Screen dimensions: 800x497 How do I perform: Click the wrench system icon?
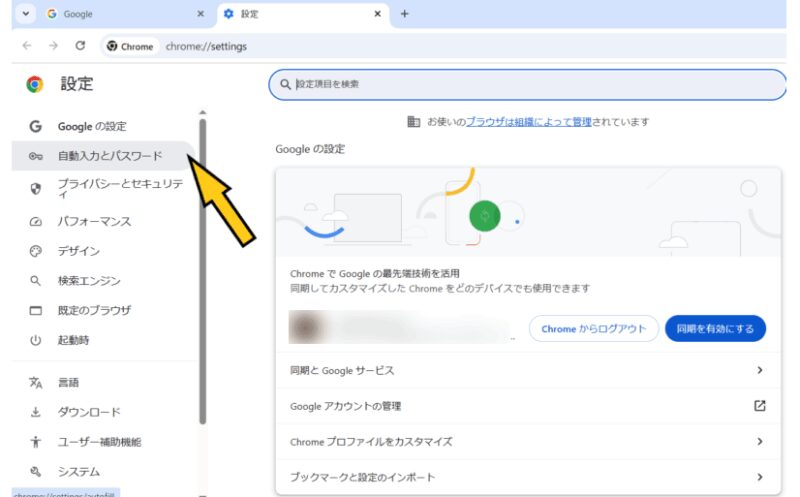pyautogui.click(x=35, y=471)
